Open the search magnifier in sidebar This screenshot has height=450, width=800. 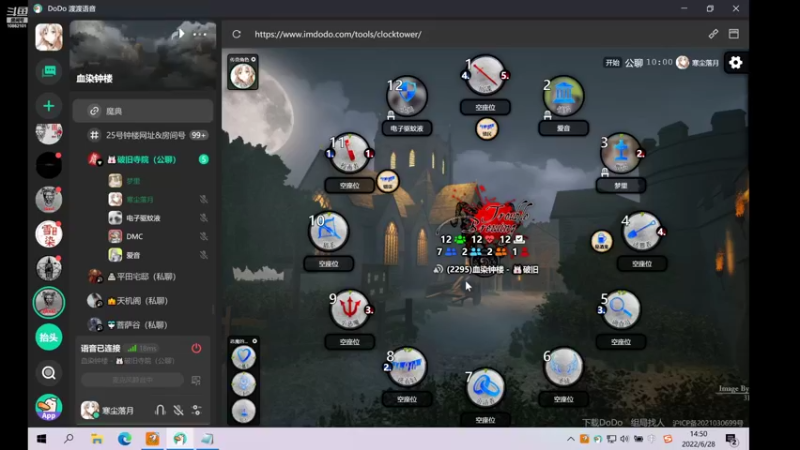point(49,373)
